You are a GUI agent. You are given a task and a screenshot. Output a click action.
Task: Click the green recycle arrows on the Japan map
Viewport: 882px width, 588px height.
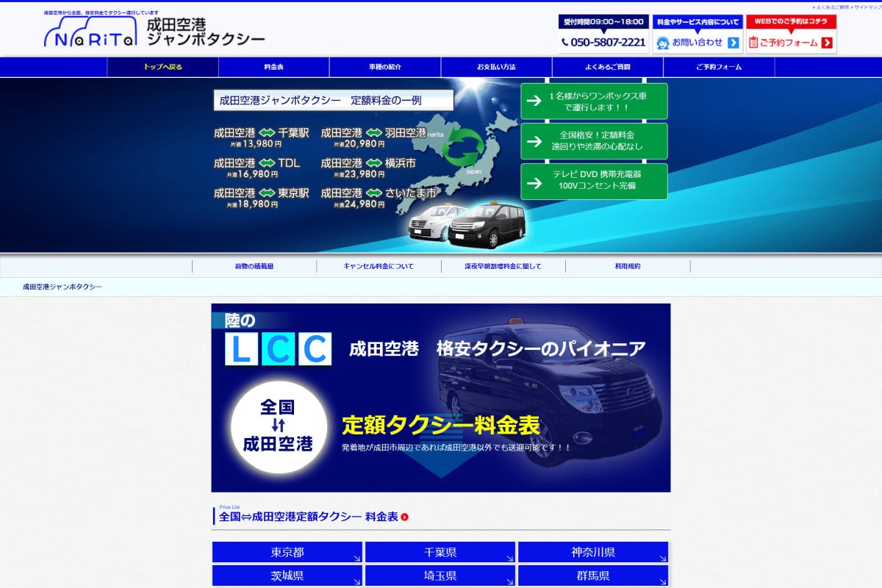point(462,147)
